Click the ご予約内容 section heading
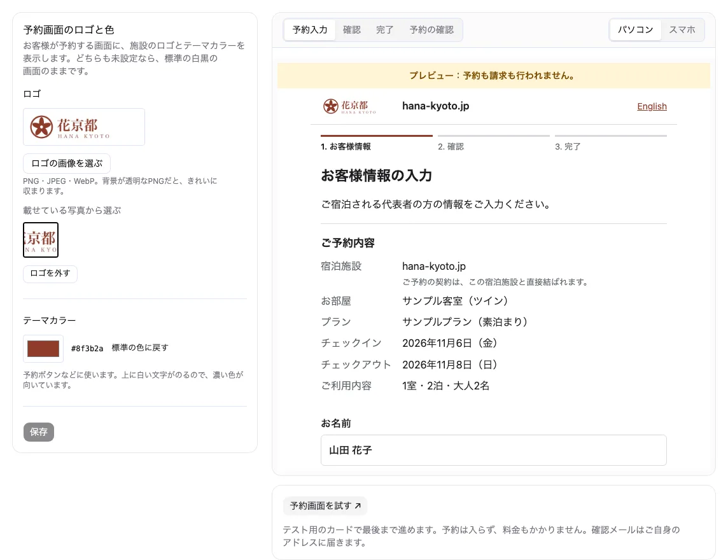This screenshot has width=728, height=560. pyautogui.click(x=347, y=243)
